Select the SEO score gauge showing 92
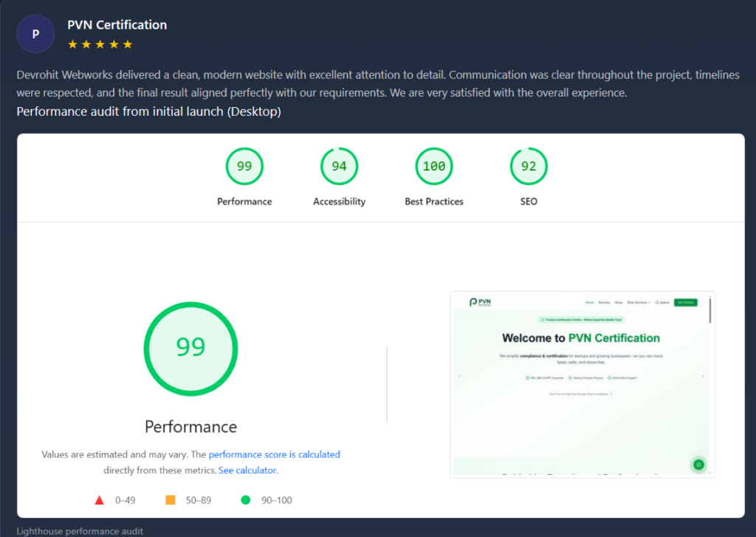 (529, 166)
